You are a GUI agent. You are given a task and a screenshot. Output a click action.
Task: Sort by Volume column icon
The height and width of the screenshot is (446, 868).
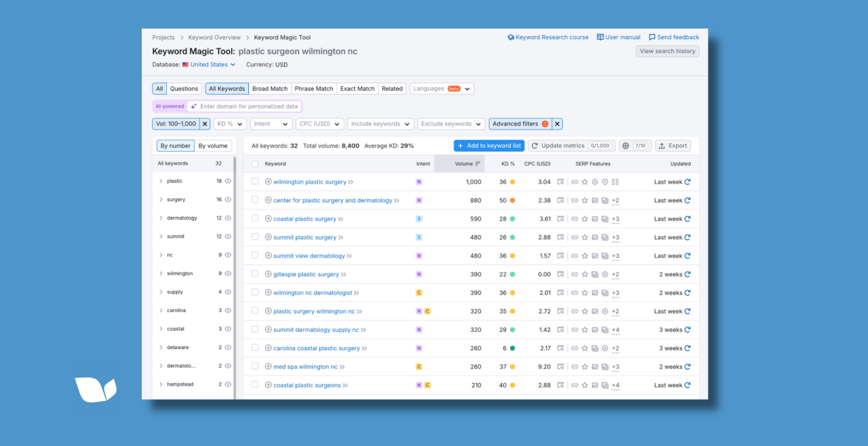[478, 164]
